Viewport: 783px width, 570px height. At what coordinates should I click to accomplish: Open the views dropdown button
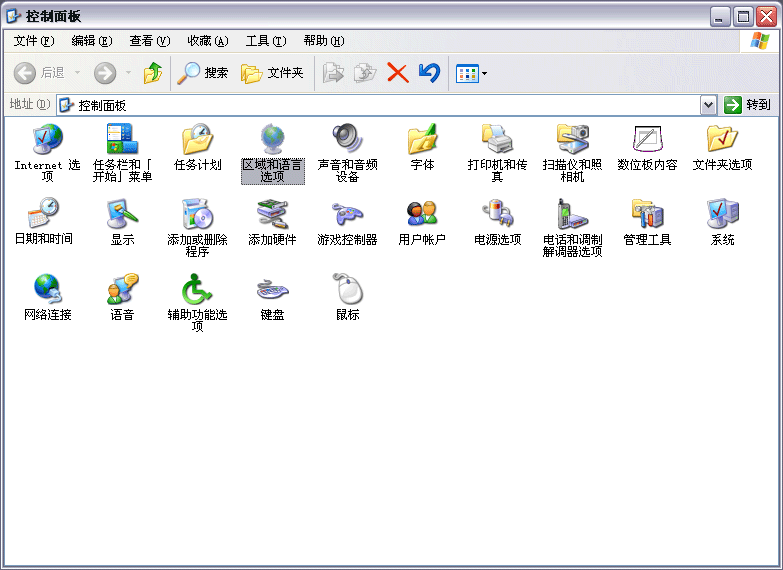pyautogui.click(x=472, y=73)
